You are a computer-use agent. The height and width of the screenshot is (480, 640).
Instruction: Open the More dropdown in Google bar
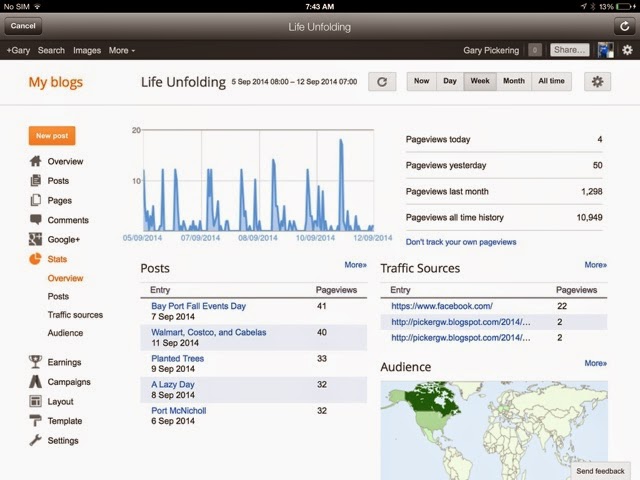pos(121,50)
